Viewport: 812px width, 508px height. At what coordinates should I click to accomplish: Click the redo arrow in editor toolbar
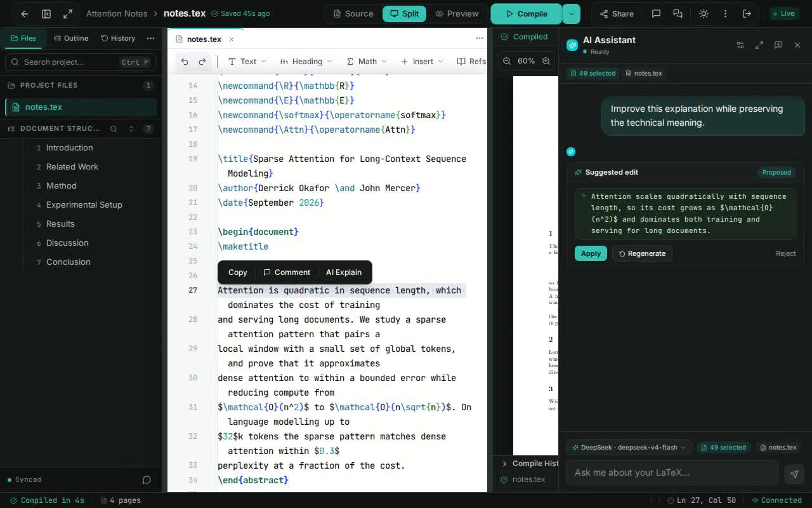[x=202, y=62]
